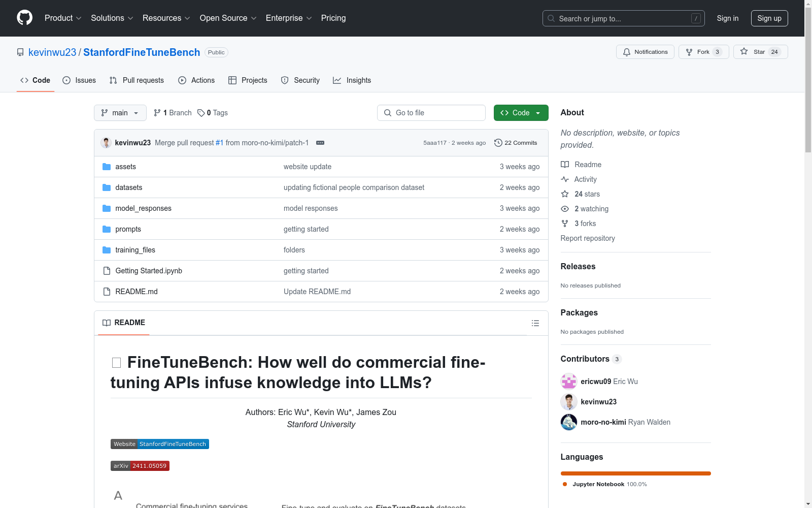
Task: Open the Resources dropdown
Action: coord(166,18)
